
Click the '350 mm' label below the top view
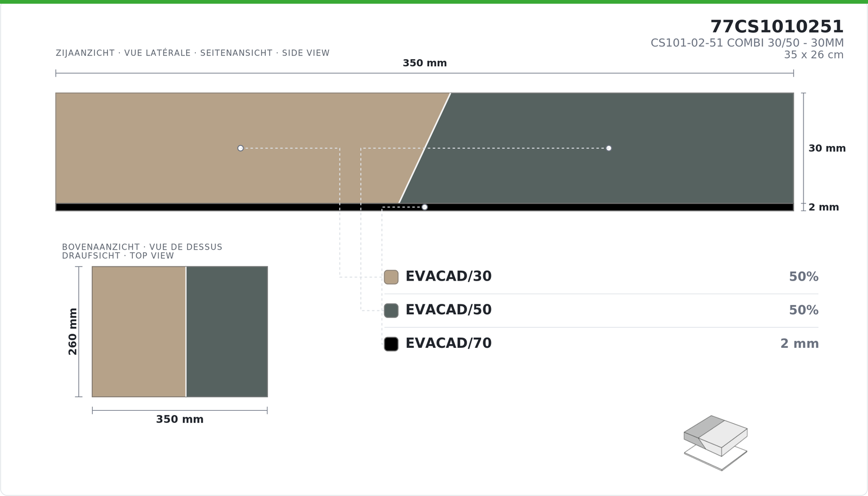(180, 419)
